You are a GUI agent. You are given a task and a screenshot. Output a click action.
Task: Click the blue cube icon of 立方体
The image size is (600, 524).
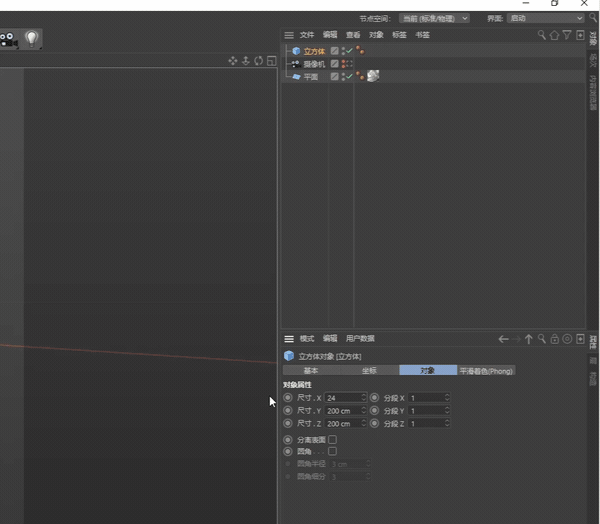pos(296,51)
